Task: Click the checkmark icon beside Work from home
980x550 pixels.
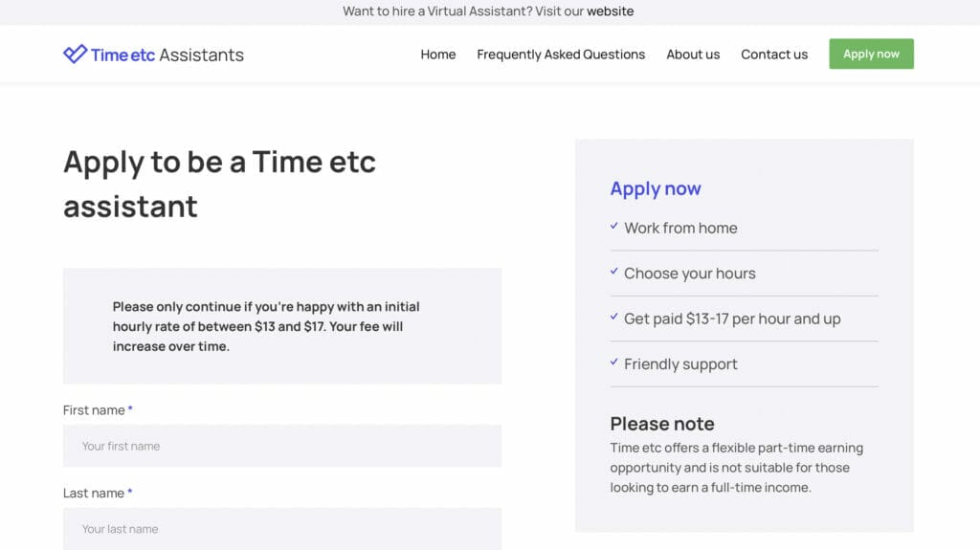Action: (x=613, y=226)
